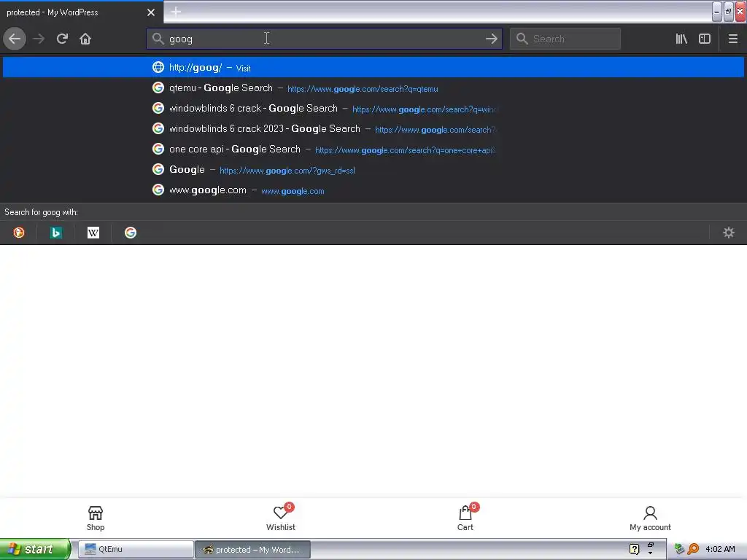Search goog with Bing icon
747x560 pixels.
56,233
